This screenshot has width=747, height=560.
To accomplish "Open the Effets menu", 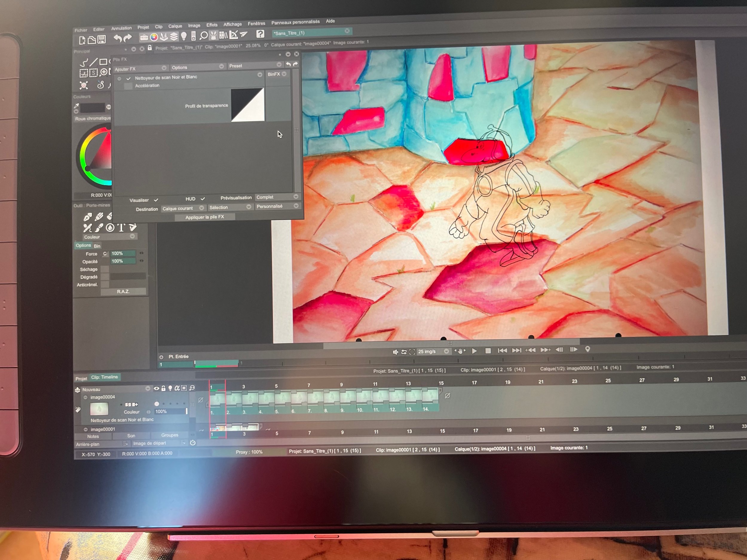I will pyautogui.click(x=212, y=25).
